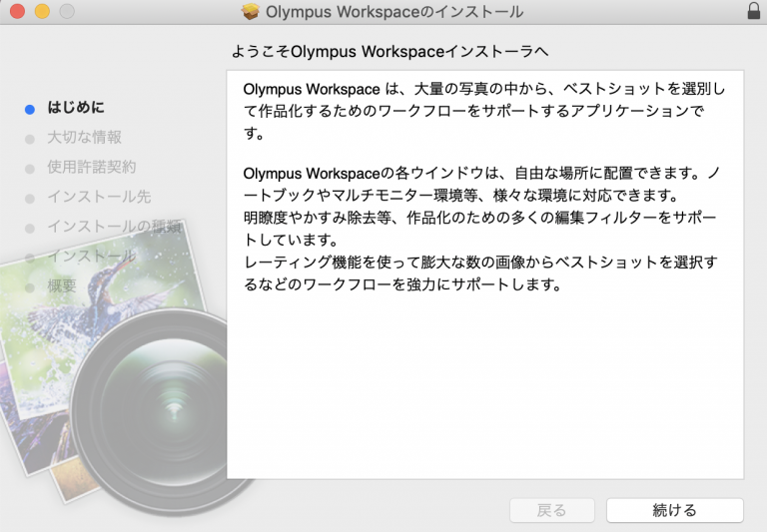Minimize the installer with the yellow button

(x=43, y=11)
